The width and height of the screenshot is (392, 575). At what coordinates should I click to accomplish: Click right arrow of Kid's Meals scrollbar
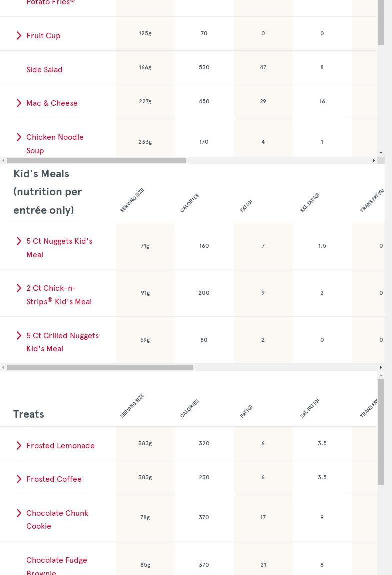(x=381, y=368)
